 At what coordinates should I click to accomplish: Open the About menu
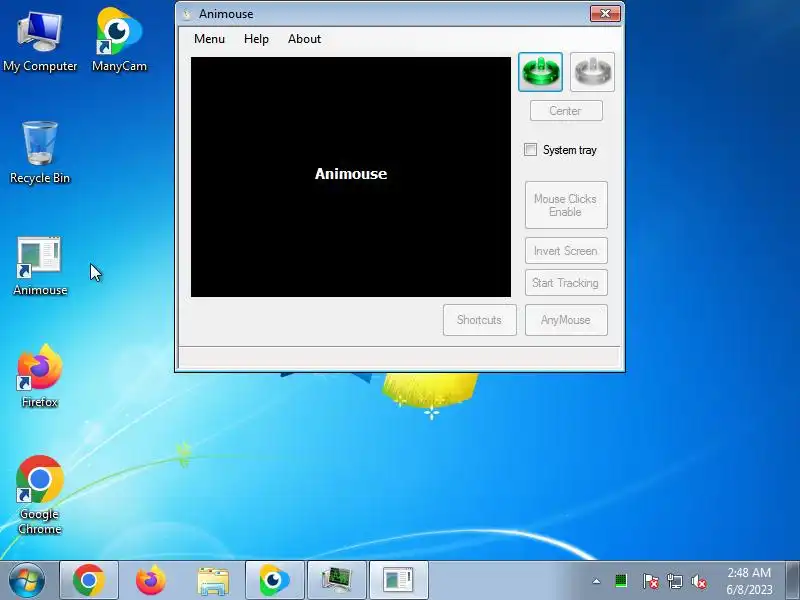(x=304, y=39)
